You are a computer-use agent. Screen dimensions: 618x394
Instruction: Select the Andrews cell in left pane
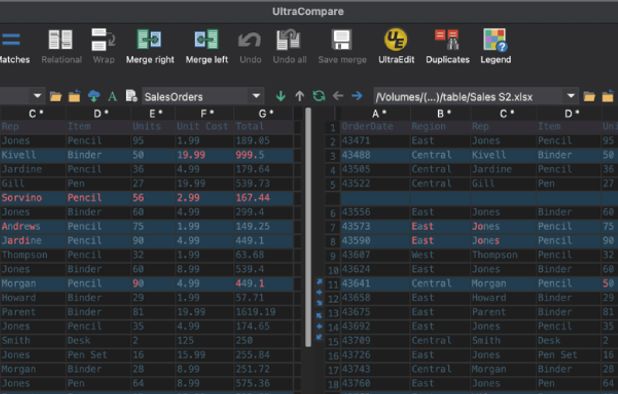(34, 227)
